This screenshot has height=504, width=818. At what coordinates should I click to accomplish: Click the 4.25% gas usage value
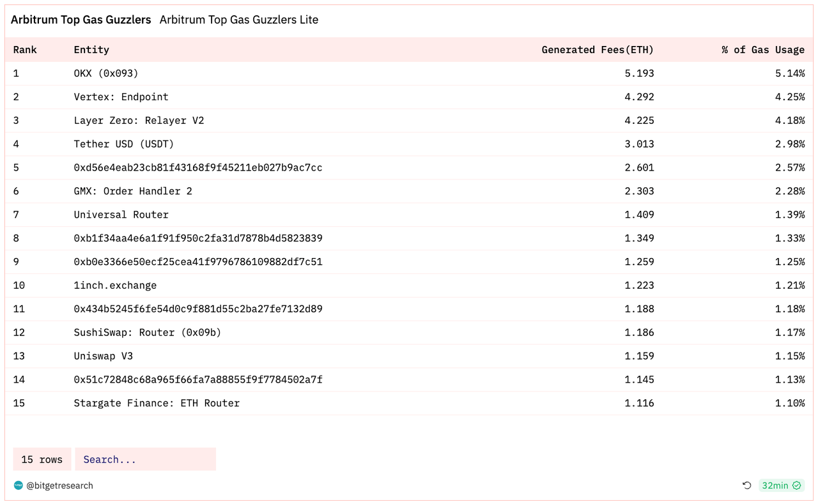pos(790,97)
